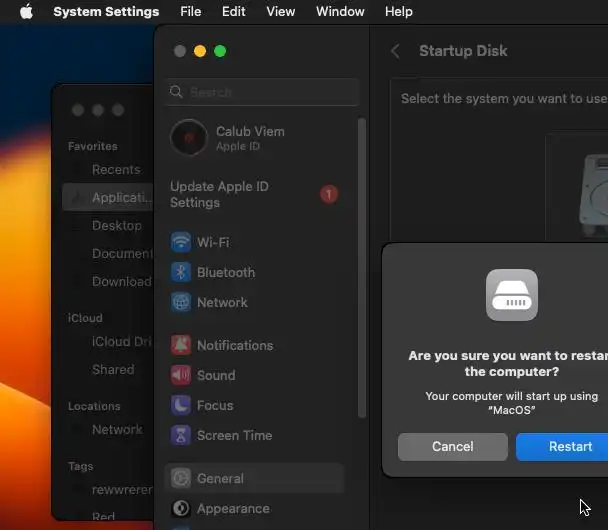Click the Bluetooth icon in sidebar
Viewport: 608px width, 530px height.
pos(181,272)
